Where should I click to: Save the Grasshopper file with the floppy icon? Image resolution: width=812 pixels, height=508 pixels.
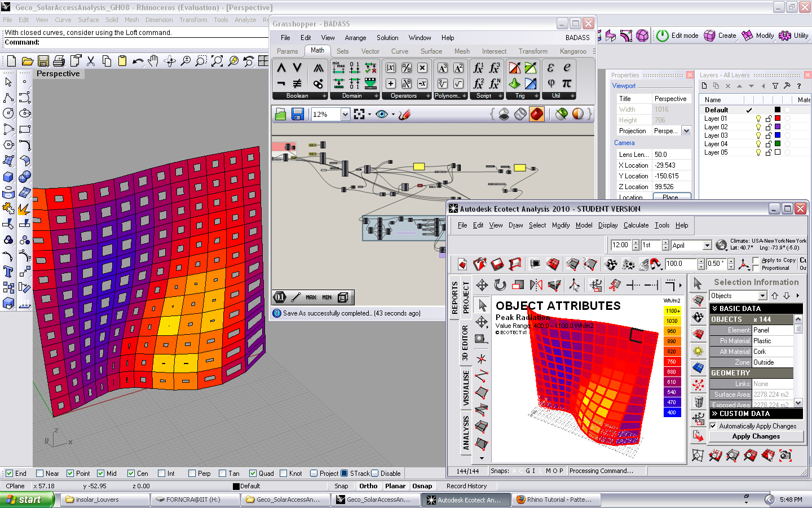[298, 115]
